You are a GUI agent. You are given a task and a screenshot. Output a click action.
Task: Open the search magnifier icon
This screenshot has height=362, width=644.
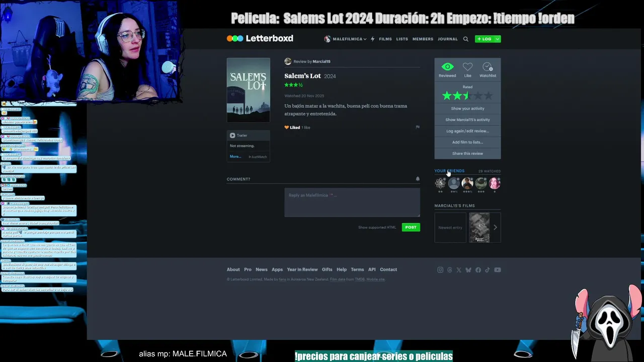(x=465, y=39)
